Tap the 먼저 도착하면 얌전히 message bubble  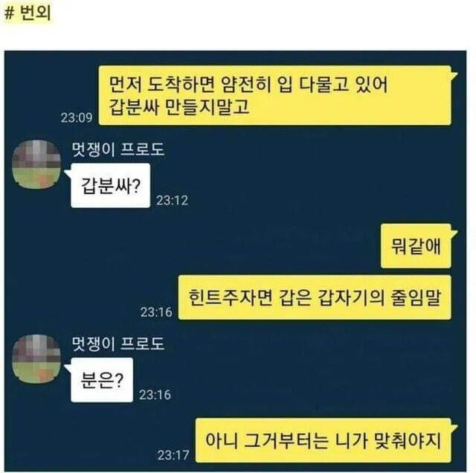275,95
